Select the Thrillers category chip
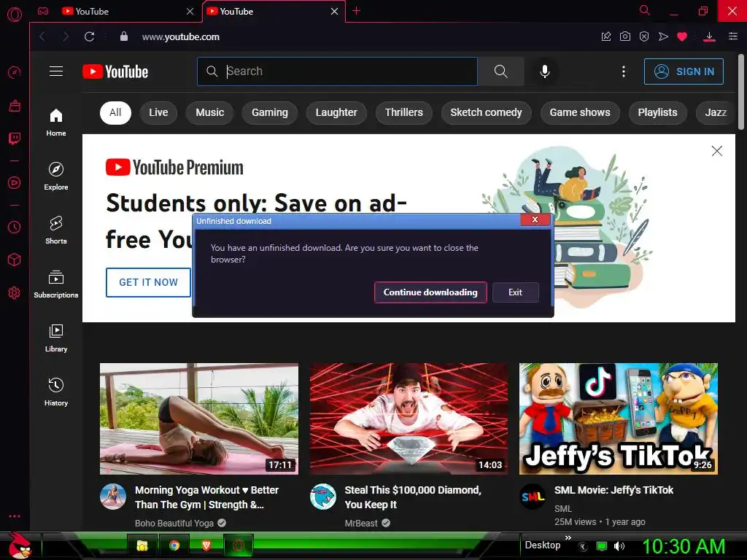The height and width of the screenshot is (560, 747). [404, 112]
